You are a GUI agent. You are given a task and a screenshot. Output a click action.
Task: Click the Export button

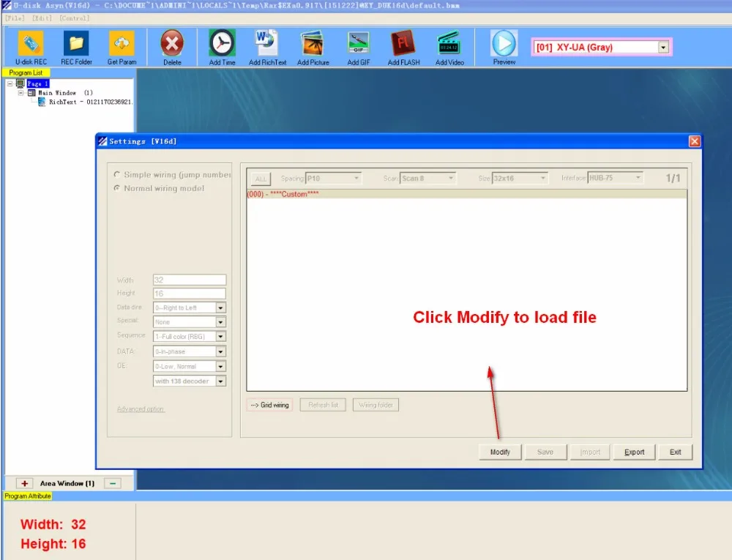[634, 452]
